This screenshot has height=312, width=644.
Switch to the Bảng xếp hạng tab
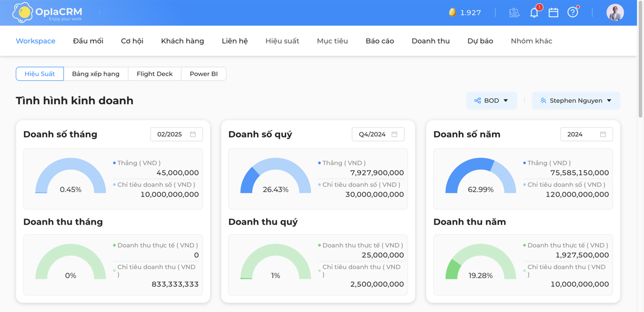click(96, 74)
